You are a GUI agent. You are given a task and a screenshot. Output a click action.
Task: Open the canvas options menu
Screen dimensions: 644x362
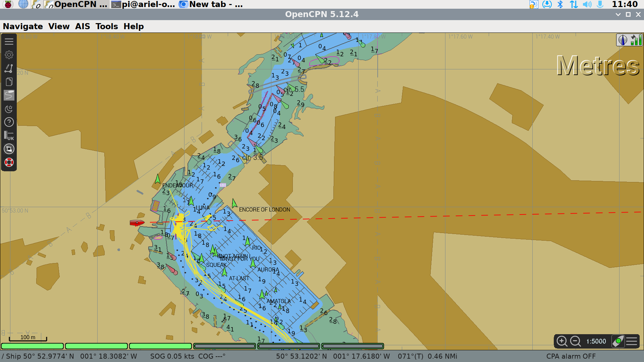[x=632, y=341]
